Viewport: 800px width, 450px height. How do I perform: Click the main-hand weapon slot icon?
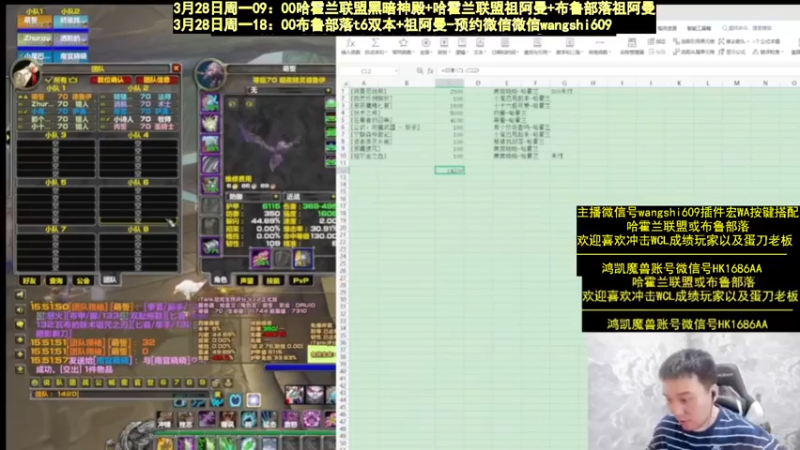pyautogui.click(x=261, y=259)
